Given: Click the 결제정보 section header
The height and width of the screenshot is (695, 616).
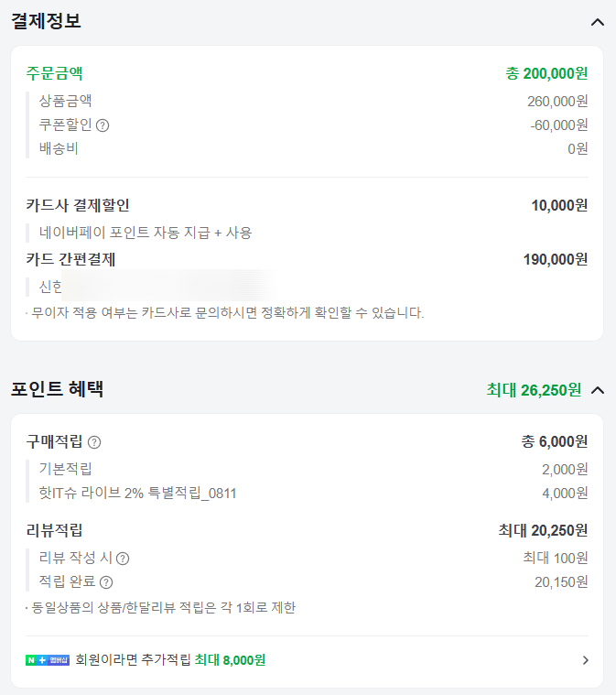Looking at the screenshot, I should point(46,21).
